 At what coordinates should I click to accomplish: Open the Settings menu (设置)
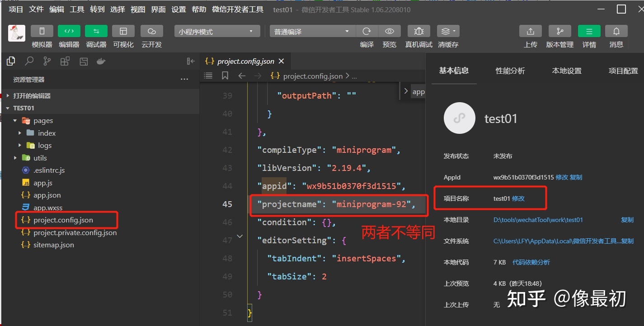point(179,9)
